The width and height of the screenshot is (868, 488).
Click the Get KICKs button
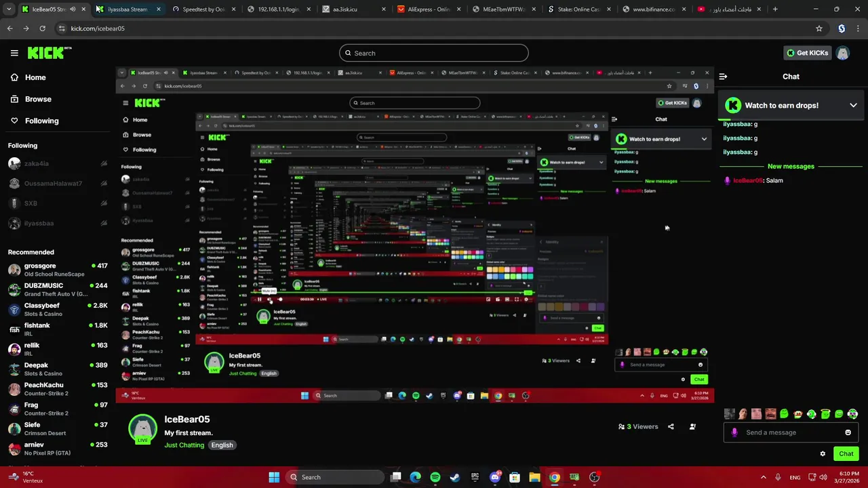[807, 53]
